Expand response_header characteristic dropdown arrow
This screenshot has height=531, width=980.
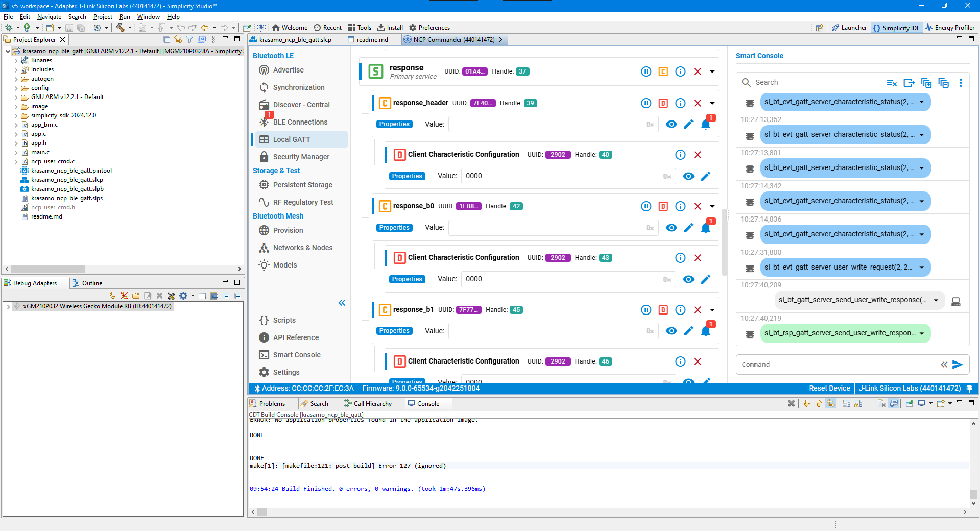click(x=712, y=104)
